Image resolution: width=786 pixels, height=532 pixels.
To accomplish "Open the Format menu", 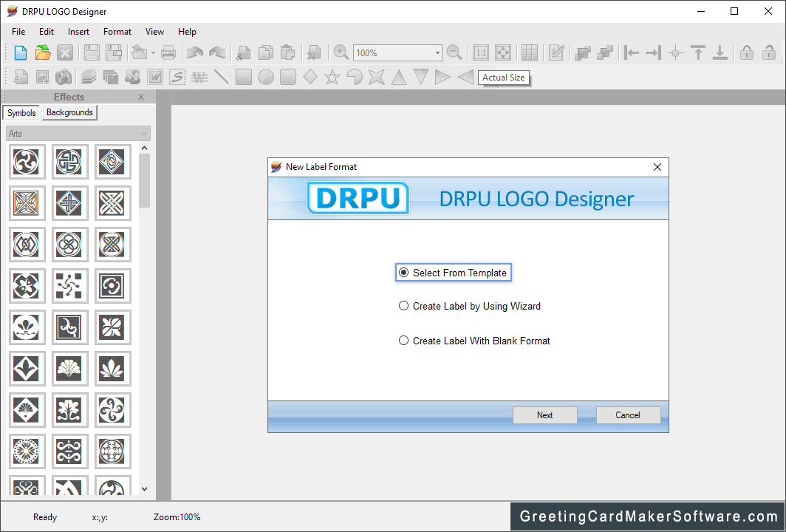I will tap(117, 32).
